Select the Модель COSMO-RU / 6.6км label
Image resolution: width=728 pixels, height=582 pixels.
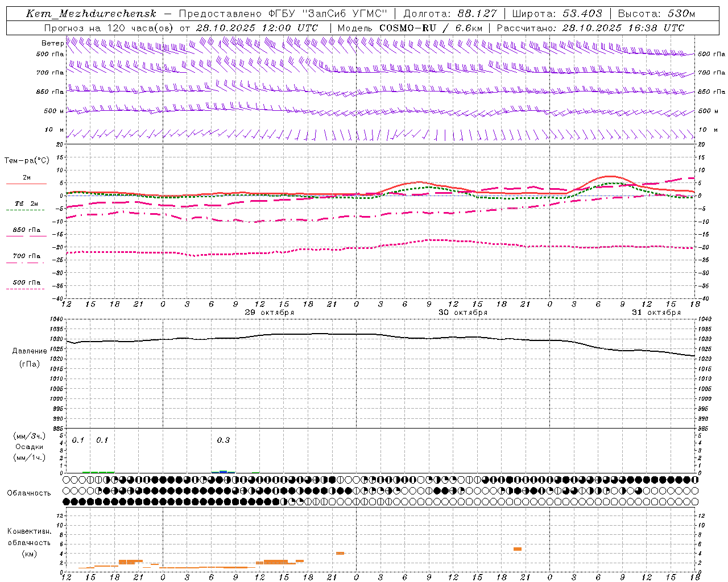tap(410, 28)
